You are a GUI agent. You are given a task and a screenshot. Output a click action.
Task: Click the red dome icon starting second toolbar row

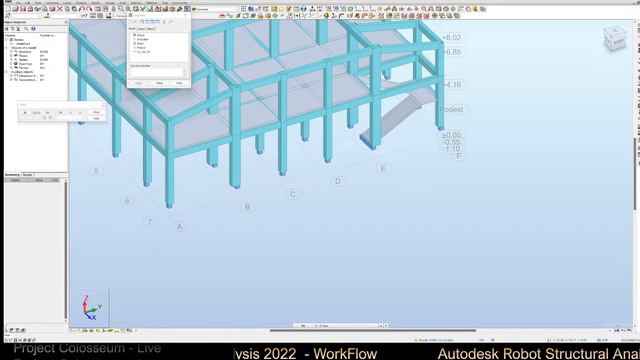tap(222, 16)
